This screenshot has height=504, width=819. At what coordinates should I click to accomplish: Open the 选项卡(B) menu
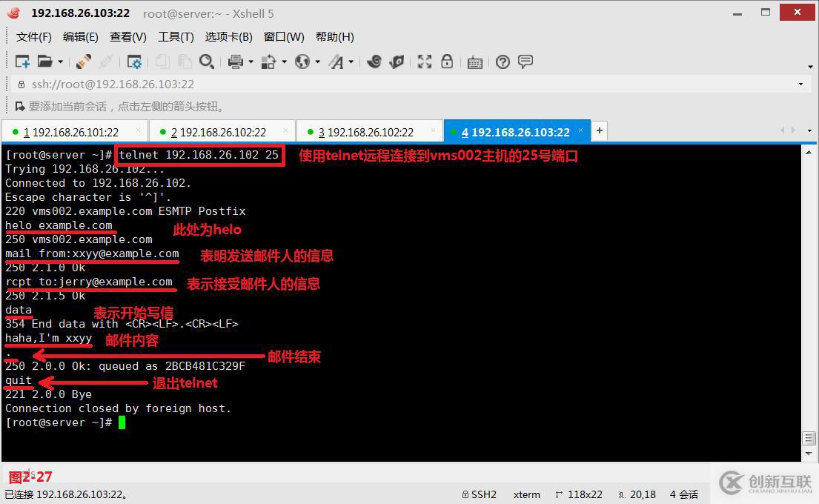point(229,36)
